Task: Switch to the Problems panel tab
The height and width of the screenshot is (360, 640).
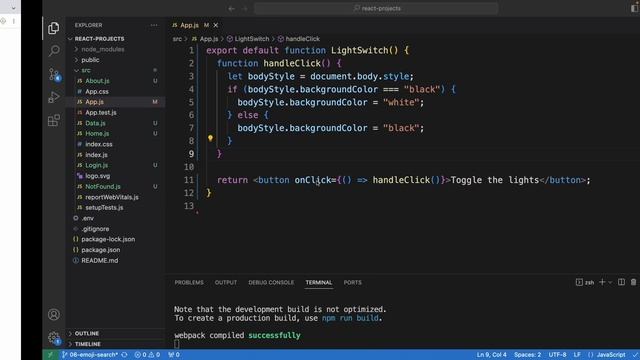Action: (x=189, y=282)
